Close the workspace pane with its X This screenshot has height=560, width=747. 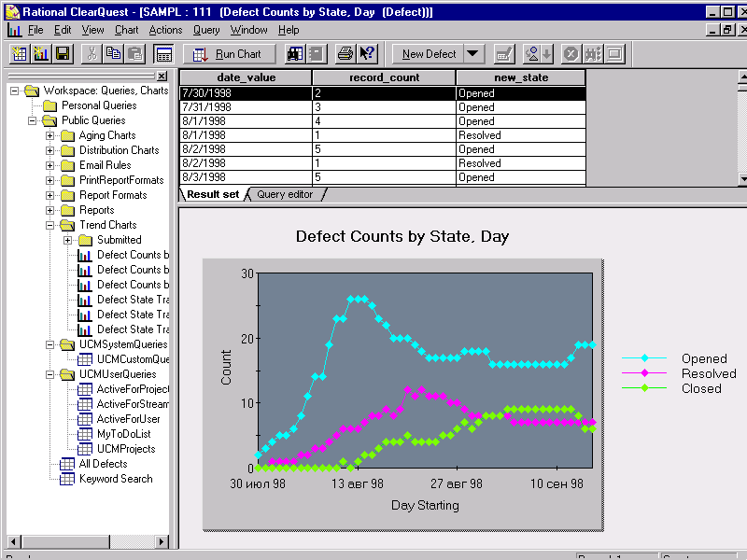(x=162, y=77)
